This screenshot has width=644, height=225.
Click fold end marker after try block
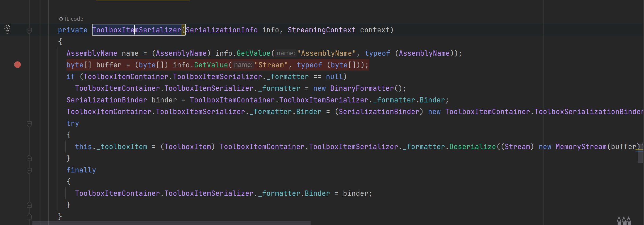pos(29,158)
